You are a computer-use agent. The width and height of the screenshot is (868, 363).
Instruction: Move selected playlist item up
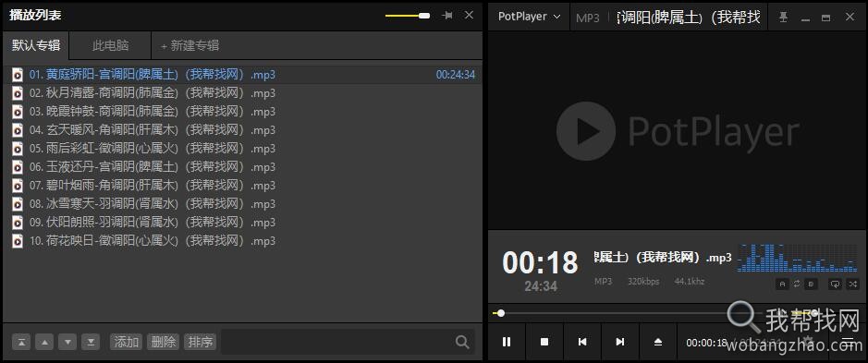point(44,342)
